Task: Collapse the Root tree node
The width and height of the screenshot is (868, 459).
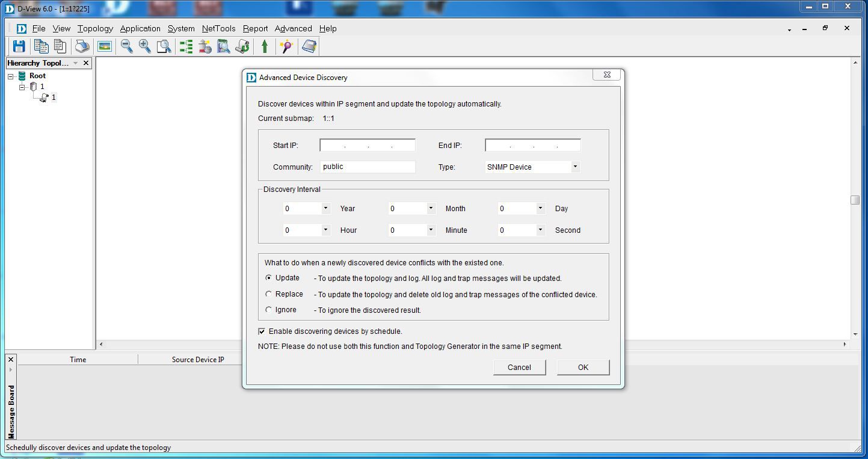Action: [11, 76]
